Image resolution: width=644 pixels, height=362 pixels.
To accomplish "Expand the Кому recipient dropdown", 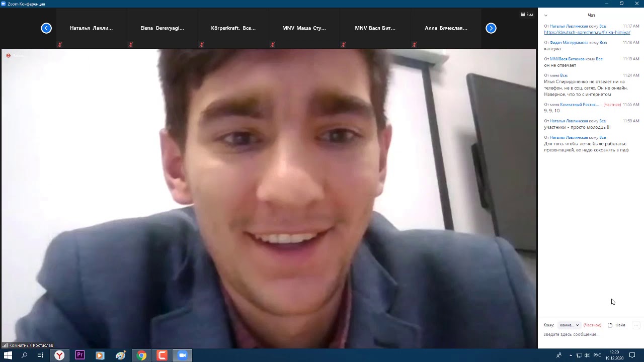I will tap(569, 325).
